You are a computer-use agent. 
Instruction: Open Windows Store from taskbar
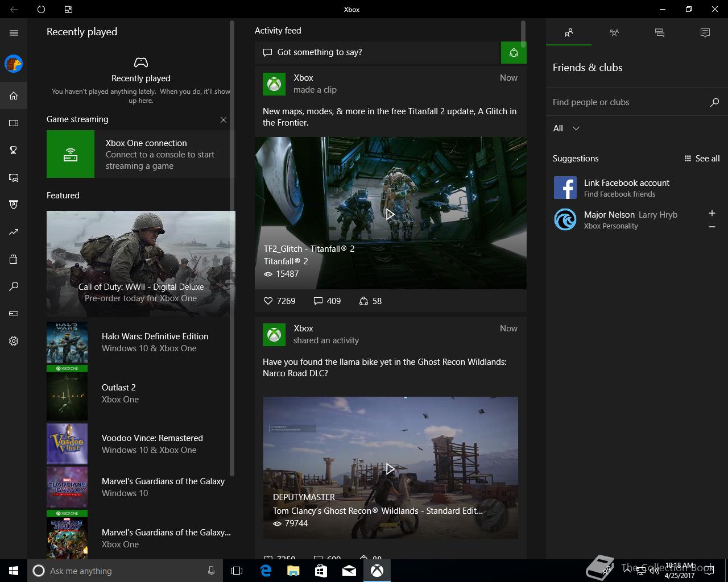tap(321, 571)
